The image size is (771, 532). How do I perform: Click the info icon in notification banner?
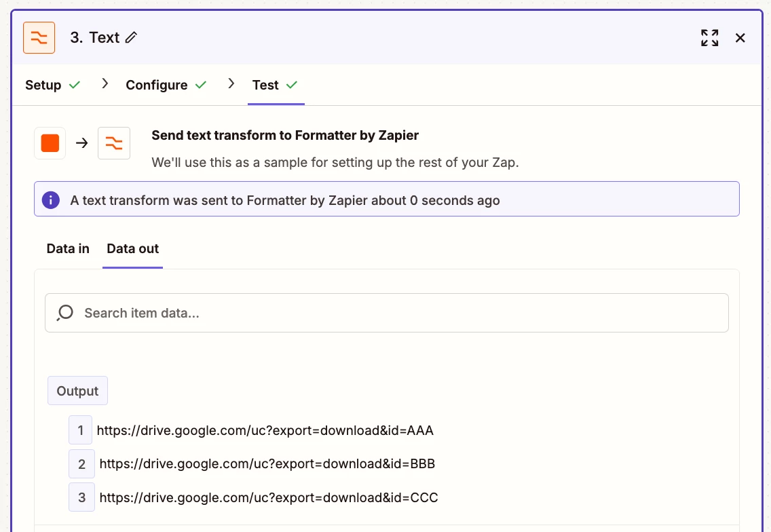[x=51, y=200]
